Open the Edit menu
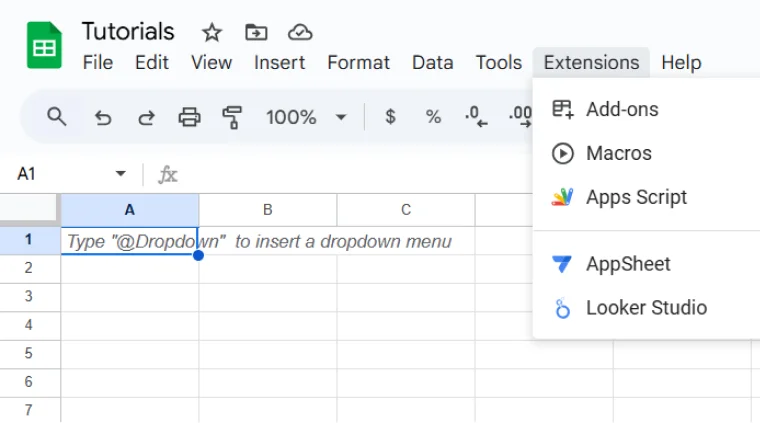 point(152,63)
